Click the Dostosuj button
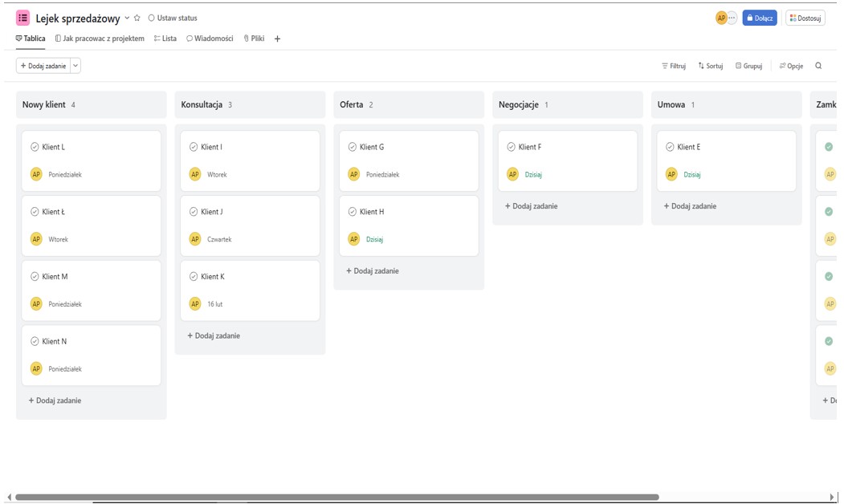844x504 pixels. [x=805, y=18]
